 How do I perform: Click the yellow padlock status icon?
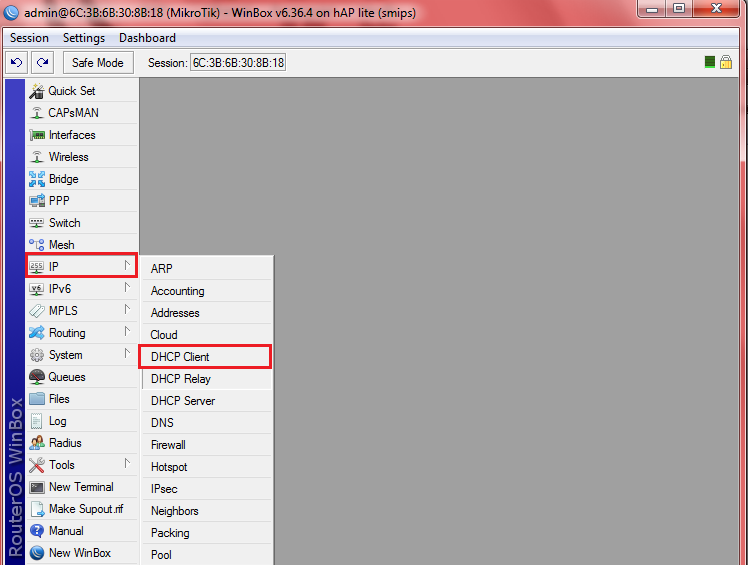click(726, 62)
